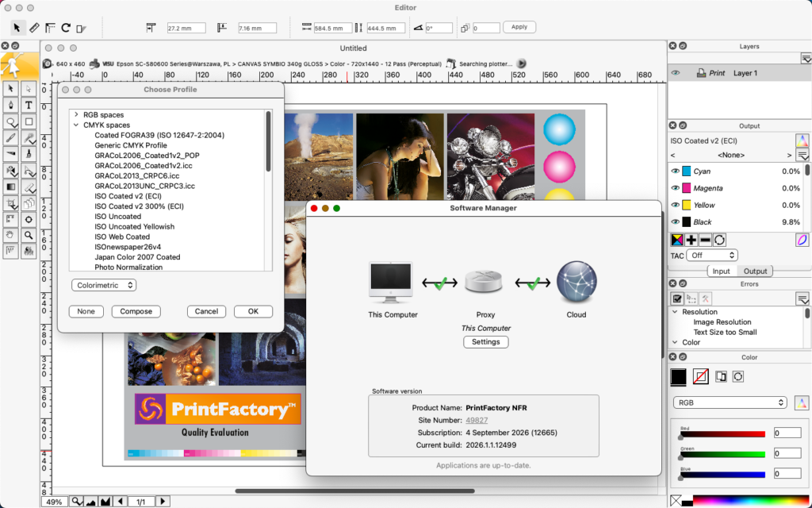Viewport: 812px width, 508px height.
Task: Toggle visibility of Black channel
Action: point(676,222)
